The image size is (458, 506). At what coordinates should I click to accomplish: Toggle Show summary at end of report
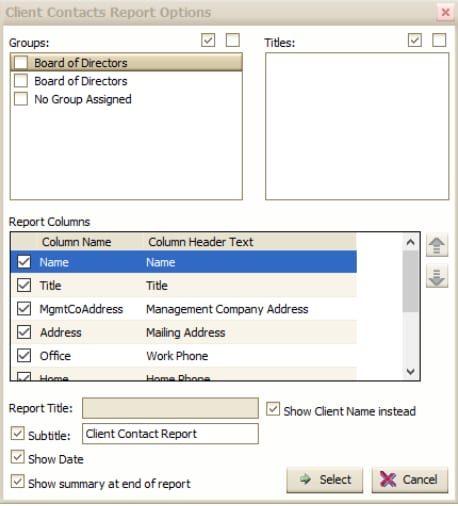click(x=18, y=481)
